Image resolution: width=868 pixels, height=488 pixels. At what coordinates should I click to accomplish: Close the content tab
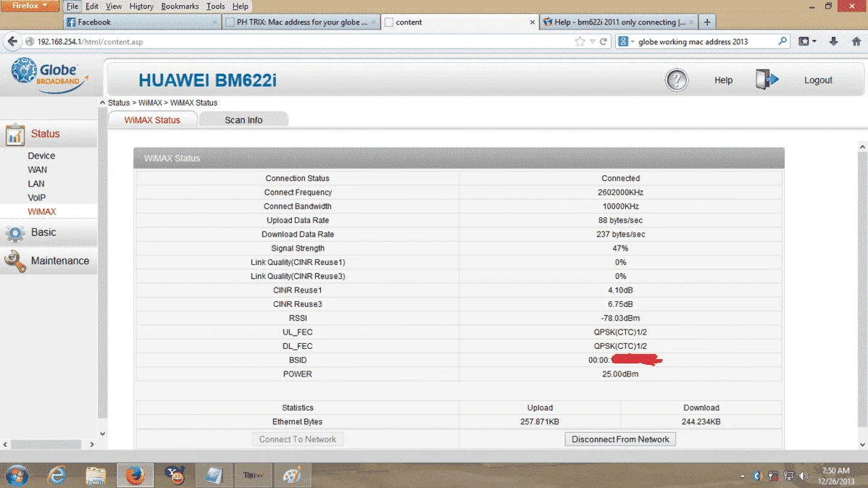point(532,22)
